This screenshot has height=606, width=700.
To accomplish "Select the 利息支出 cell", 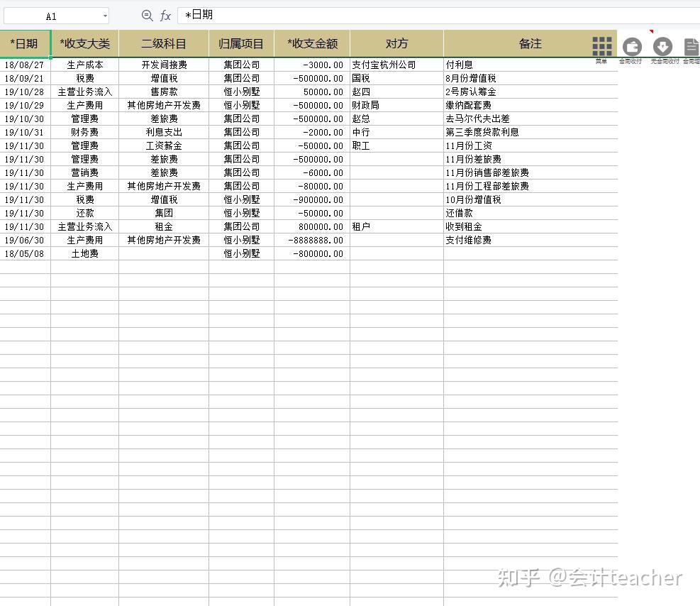I will [x=164, y=132].
